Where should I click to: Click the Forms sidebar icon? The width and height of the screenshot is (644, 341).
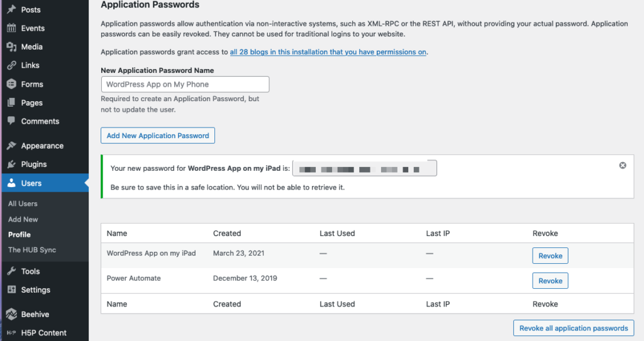[11, 84]
